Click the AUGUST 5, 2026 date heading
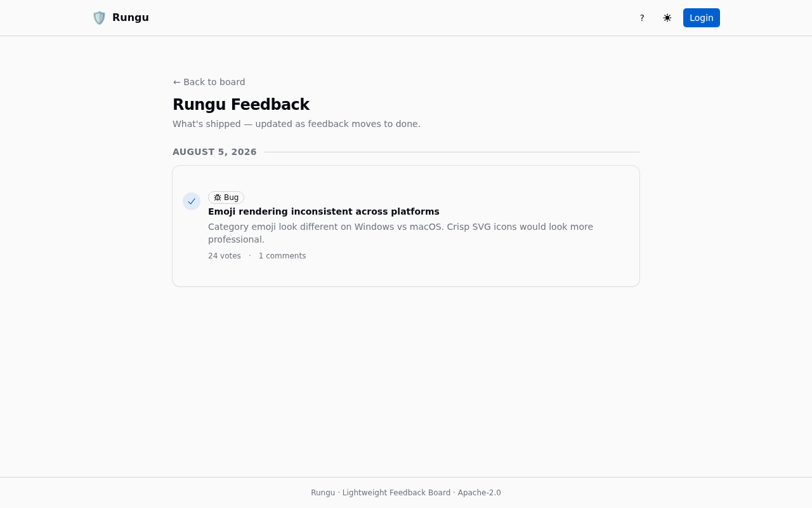Image resolution: width=812 pixels, height=508 pixels. coord(214,152)
